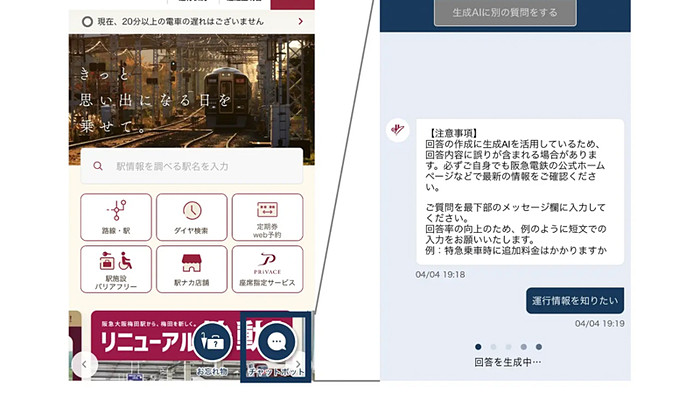Click 生成AIに別の質問をする button

[x=505, y=12]
